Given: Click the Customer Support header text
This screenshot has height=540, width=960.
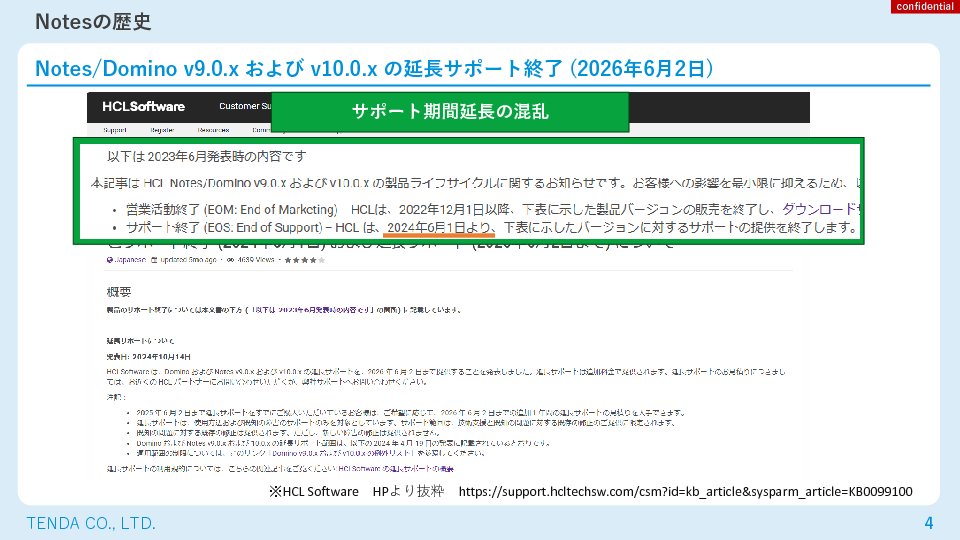Looking at the screenshot, I should 244,106.
